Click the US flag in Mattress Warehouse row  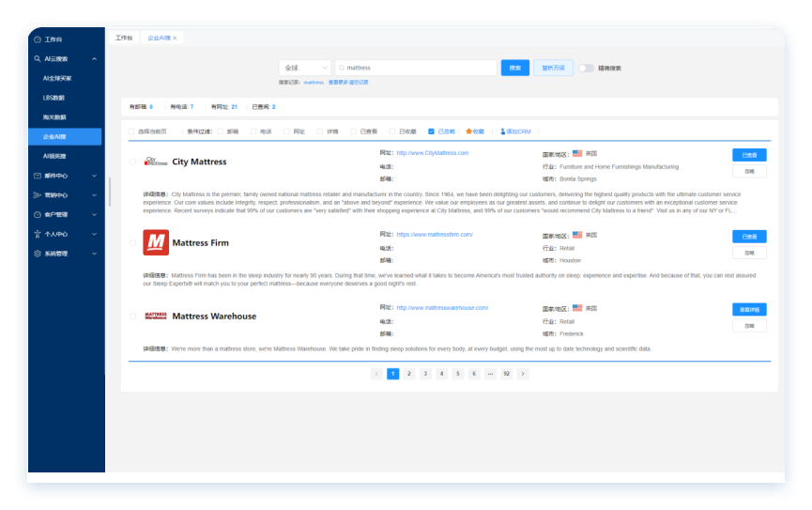coord(577,308)
